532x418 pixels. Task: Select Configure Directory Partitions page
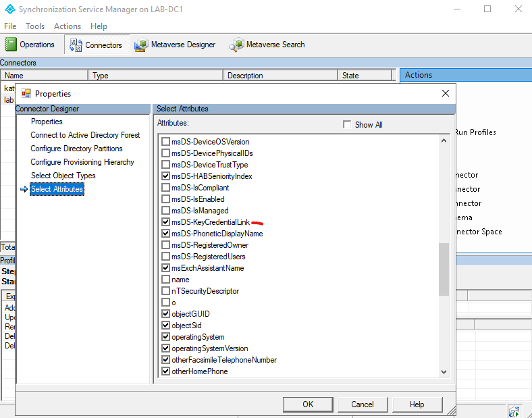pos(76,149)
